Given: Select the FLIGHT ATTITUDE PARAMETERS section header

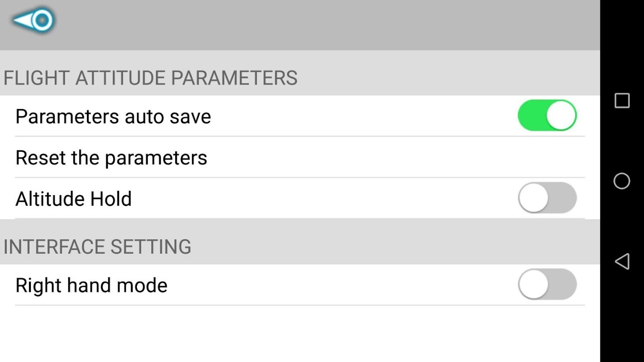Looking at the screenshot, I should 150,78.
